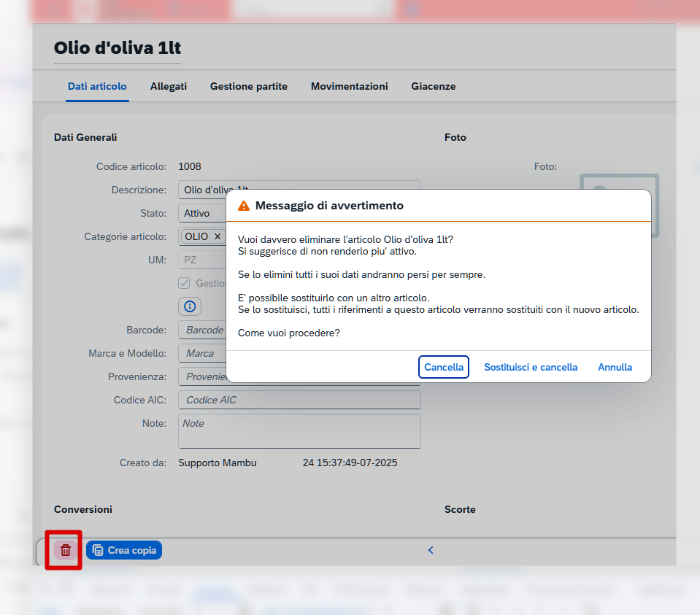Focus the Note text area
Viewport: 700px width, 615px height.
[299, 431]
